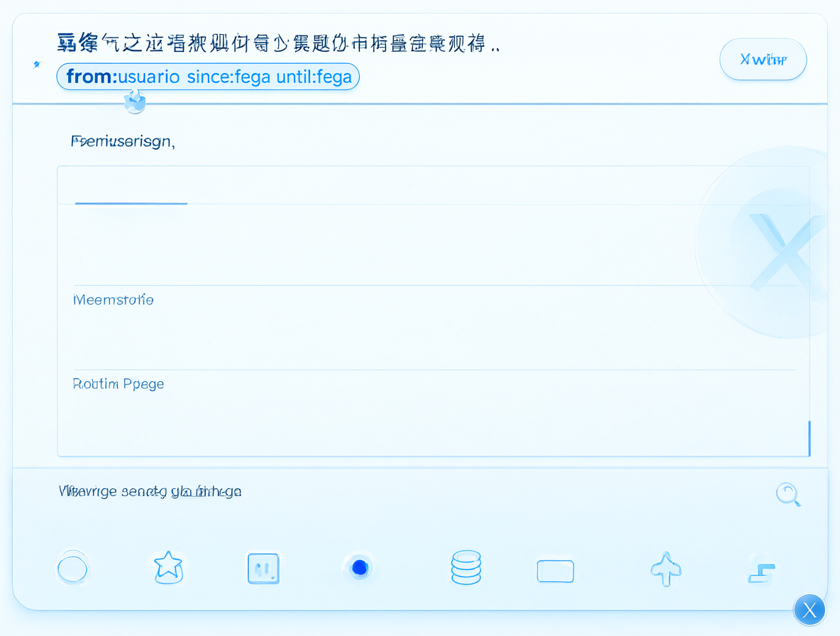This screenshot has height=636, width=840.
Task: Click the stair-step icon in the bottom toolbar
Action: 762,572
